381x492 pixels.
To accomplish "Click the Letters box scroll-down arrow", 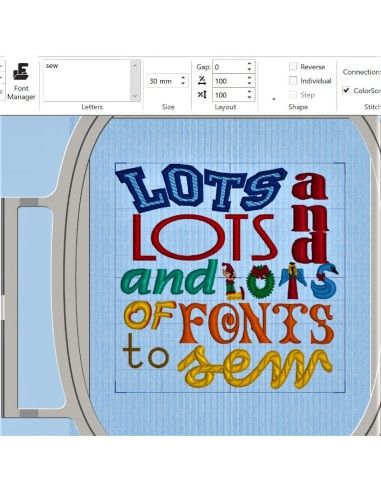I will tap(135, 96).
